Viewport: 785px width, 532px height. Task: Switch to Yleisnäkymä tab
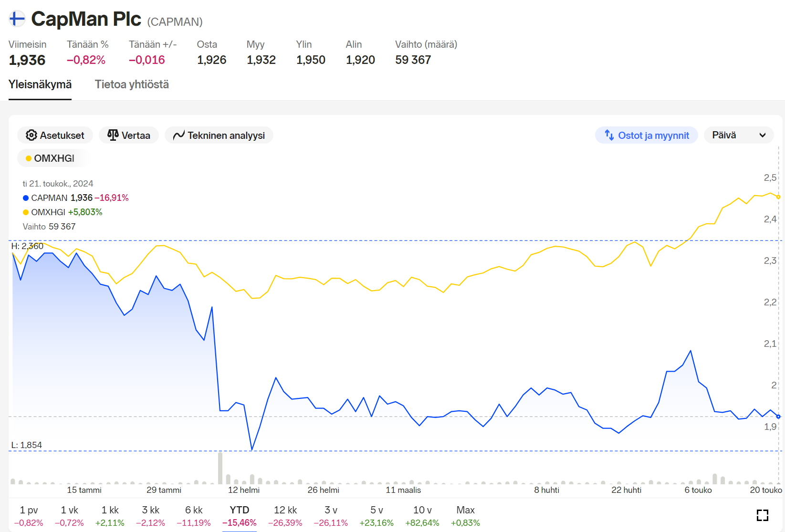click(x=40, y=84)
